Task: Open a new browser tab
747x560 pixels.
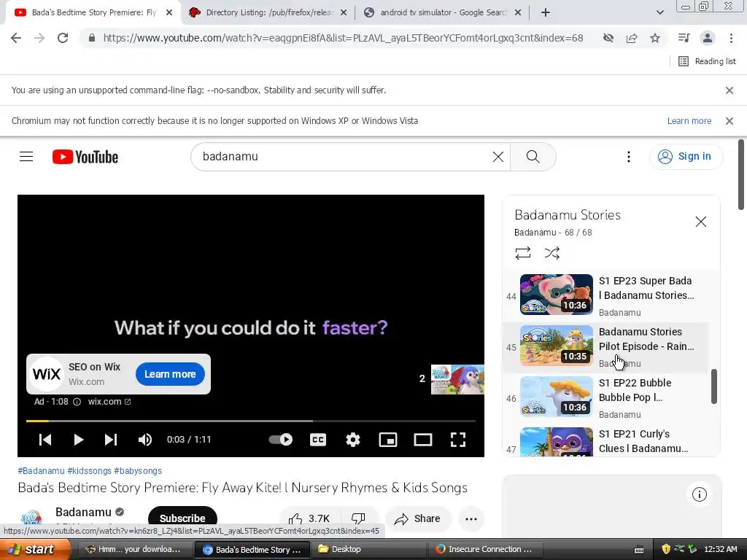Action: tap(546, 12)
